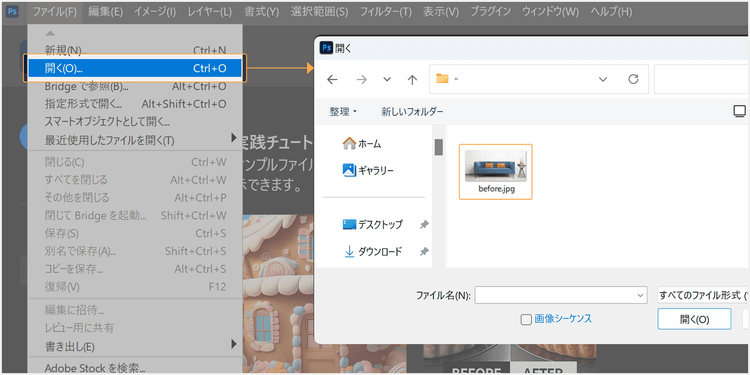Image resolution: width=750 pixels, height=375 pixels.
Task: Choose 開く(O)... in the File menu
Action: coord(135,68)
